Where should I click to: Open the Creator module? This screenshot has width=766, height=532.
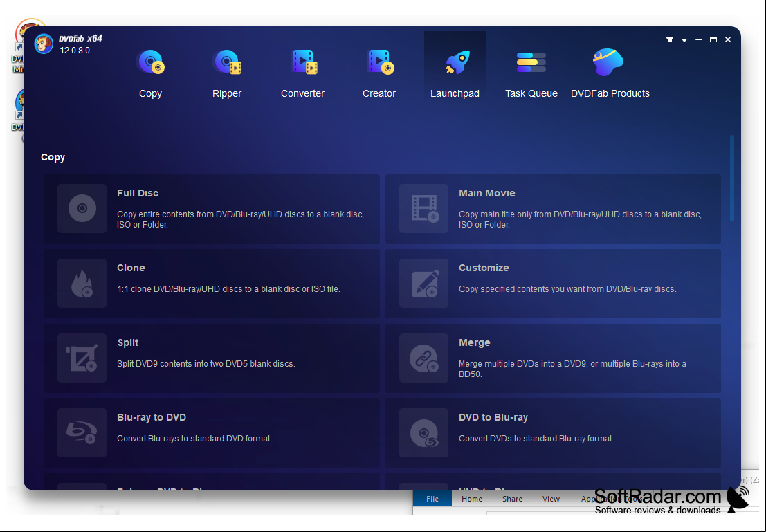[379, 73]
